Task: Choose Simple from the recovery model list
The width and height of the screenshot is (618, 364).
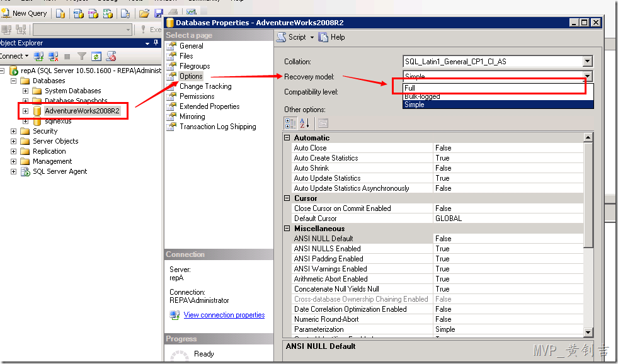Action: click(498, 105)
